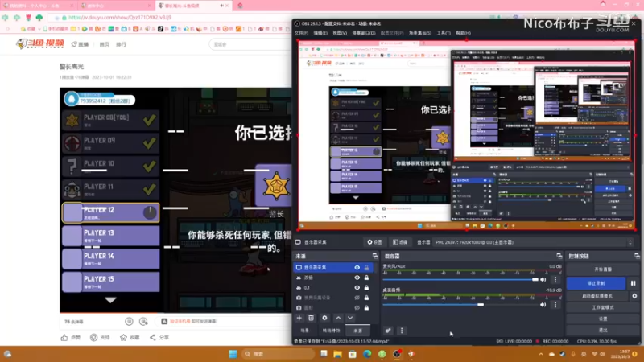Favorite the video with the star icon
This screenshot has height=362, width=644.
point(123,337)
